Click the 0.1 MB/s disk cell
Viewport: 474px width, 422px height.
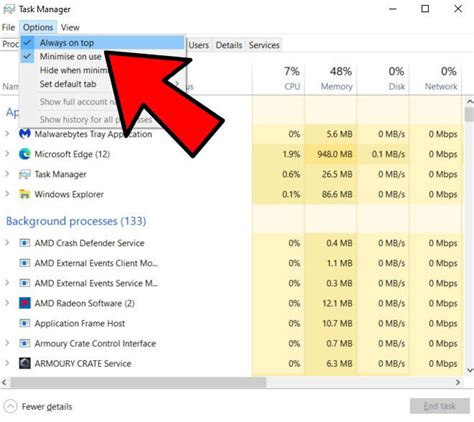(383, 154)
